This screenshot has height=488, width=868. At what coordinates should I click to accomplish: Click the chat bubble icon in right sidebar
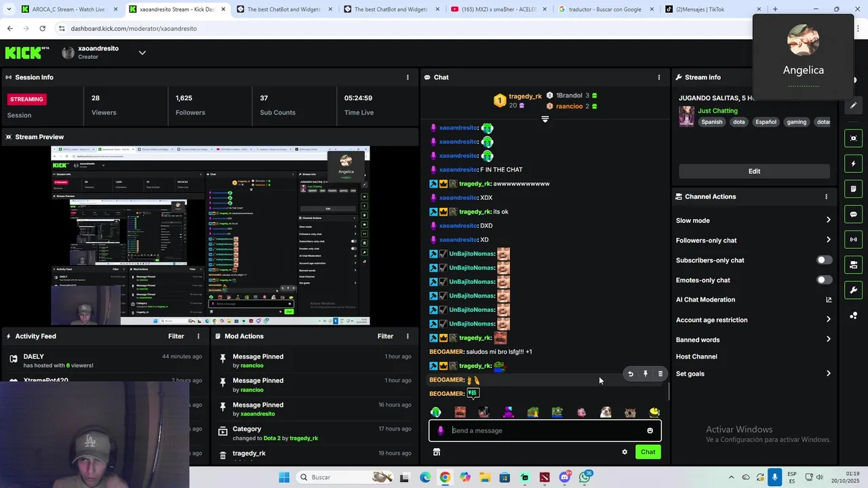coord(854,214)
